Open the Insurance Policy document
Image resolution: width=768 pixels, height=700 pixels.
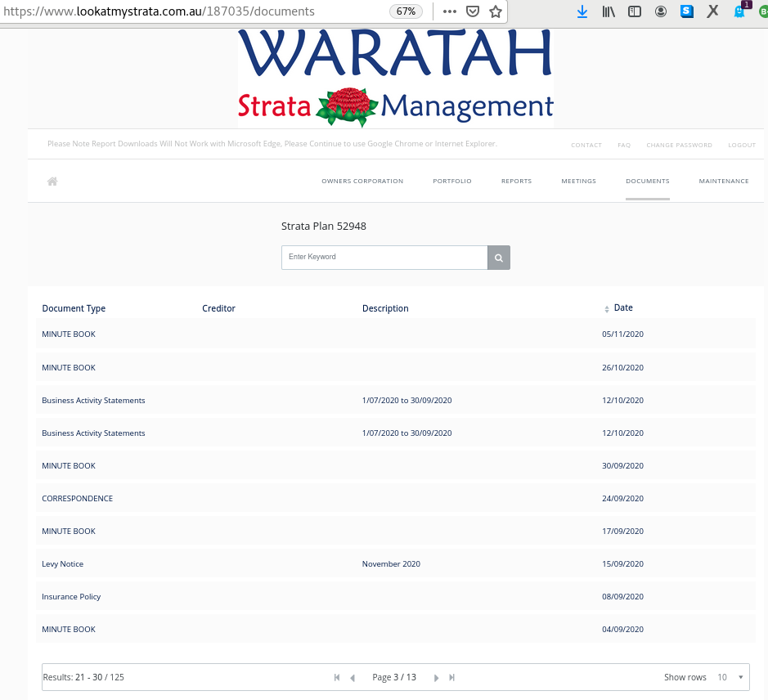coord(395,597)
